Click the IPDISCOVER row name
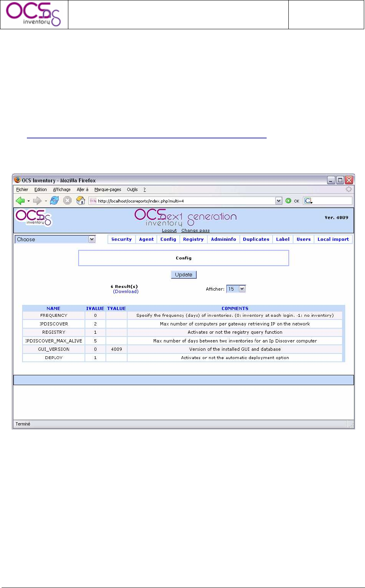Screen dimensions: 365x588 click(54, 324)
